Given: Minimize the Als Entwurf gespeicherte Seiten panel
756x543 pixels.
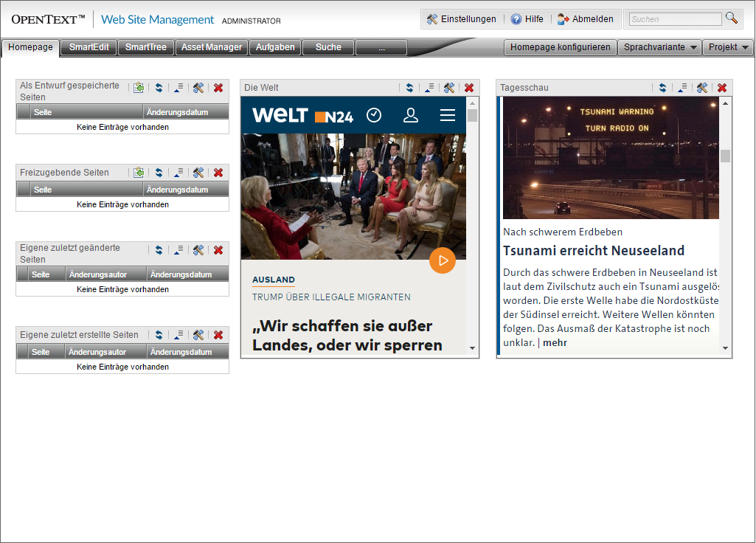Looking at the screenshot, I should [x=178, y=88].
